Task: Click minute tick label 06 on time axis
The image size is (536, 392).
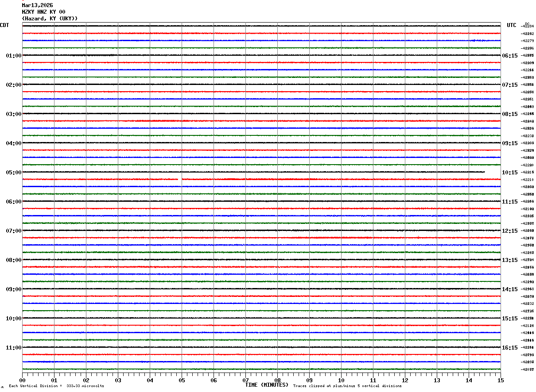Action: pyautogui.click(x=214, y=380)
